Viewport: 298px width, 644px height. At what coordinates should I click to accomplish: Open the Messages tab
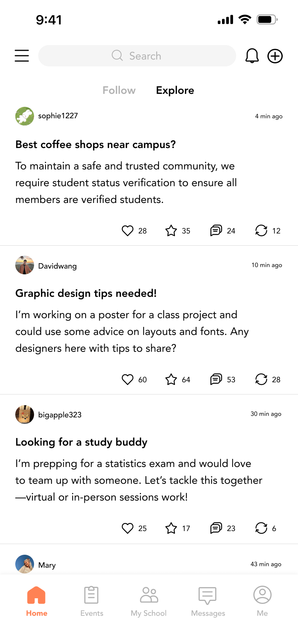point(208,601)
